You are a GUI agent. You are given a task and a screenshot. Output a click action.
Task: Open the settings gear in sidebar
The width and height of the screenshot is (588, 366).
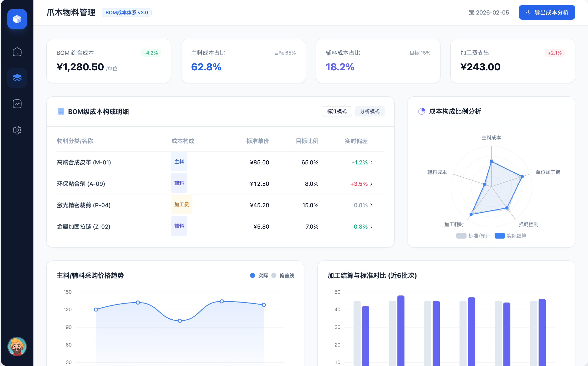tap(17, 130)
